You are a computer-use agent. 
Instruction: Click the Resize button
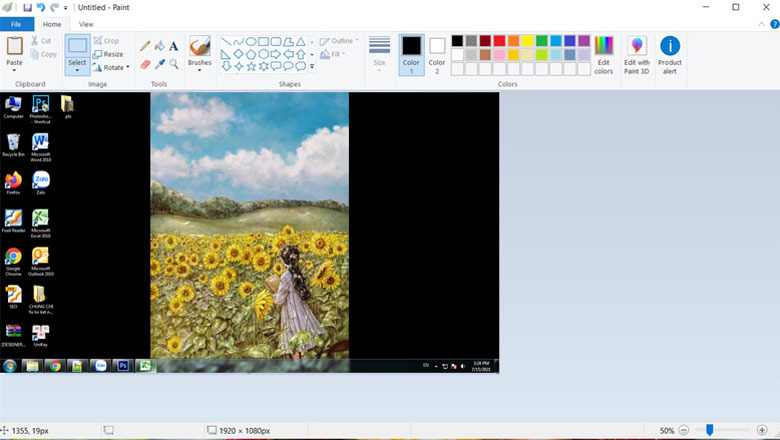pyautogui.click(x=108, y=54)
